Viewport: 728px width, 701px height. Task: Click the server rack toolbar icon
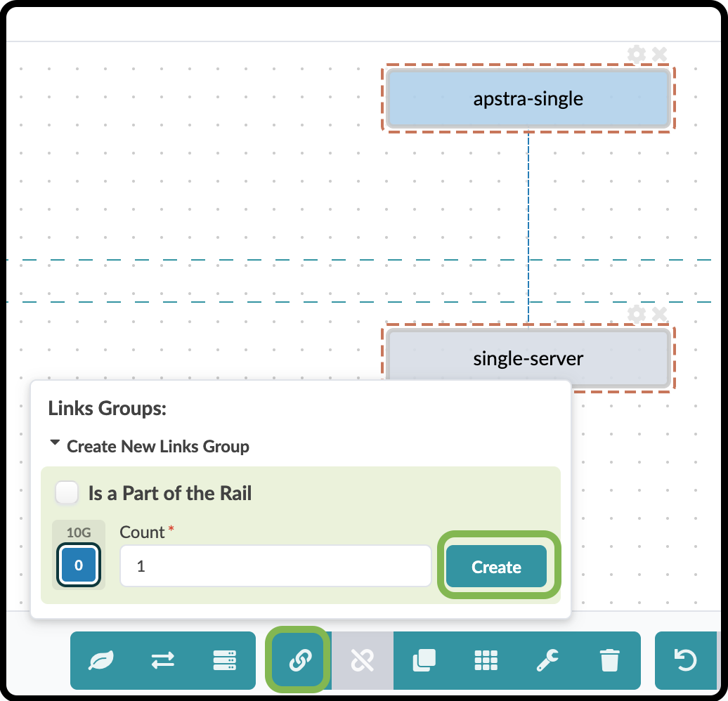click(225, 660)
